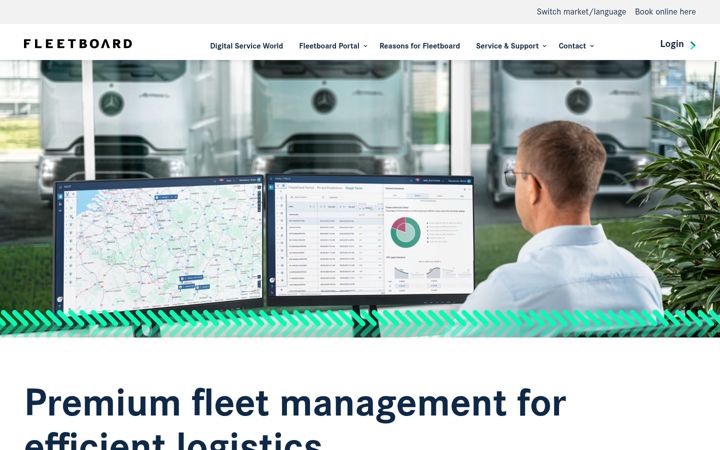Click the Login arrow icon
This screenshot has width=720, height=450.
pyautogui.click(x=693, y=45)
